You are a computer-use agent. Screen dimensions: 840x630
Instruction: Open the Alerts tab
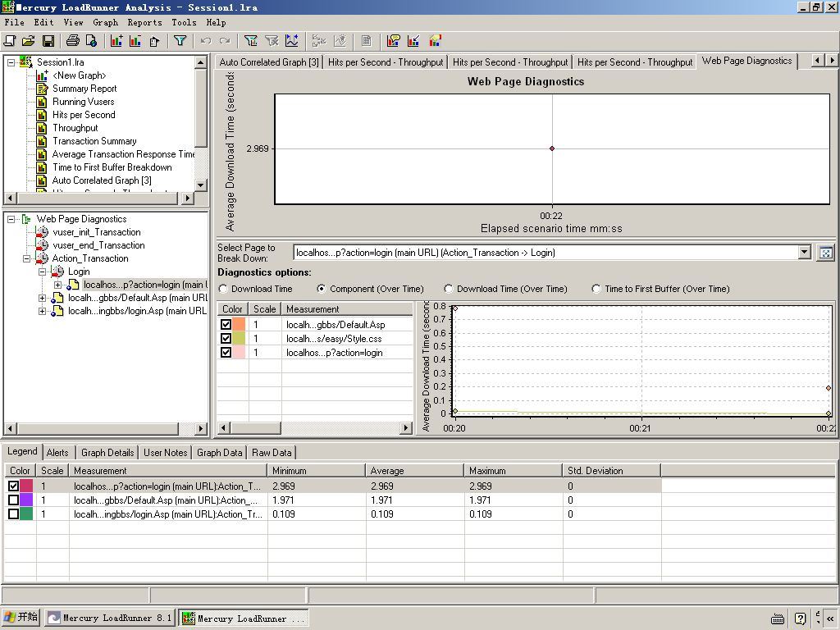(x=57, y=453)
